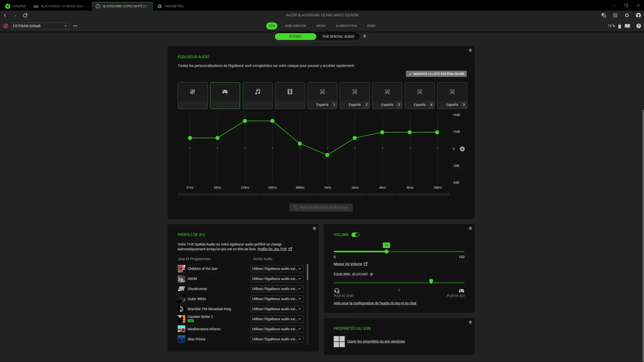This screenshot has width=644, height=362.
Task: Open the ESTEBAN-Default profile dropdown
Action: 40,26
